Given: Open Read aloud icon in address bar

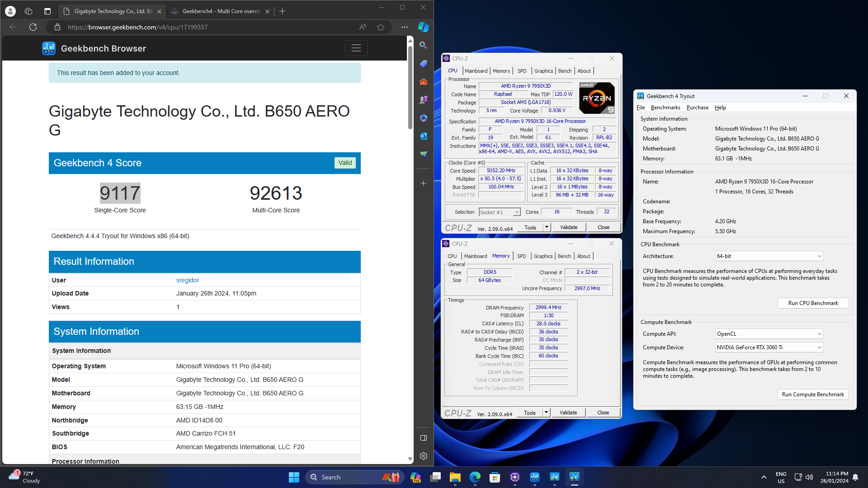Looking at the screenshot, I should (363, 27).
